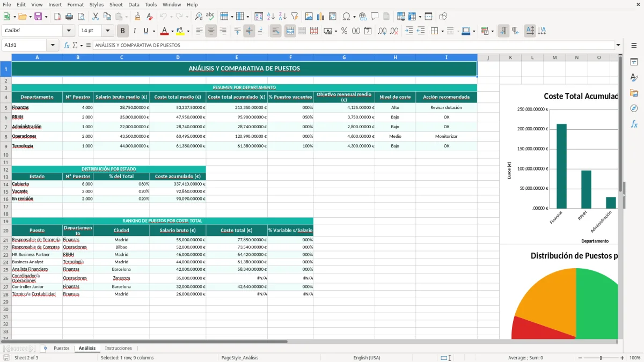Toggle Align Left
The width and height of the screenshot is (644, 362).
(x=199, y=31)
